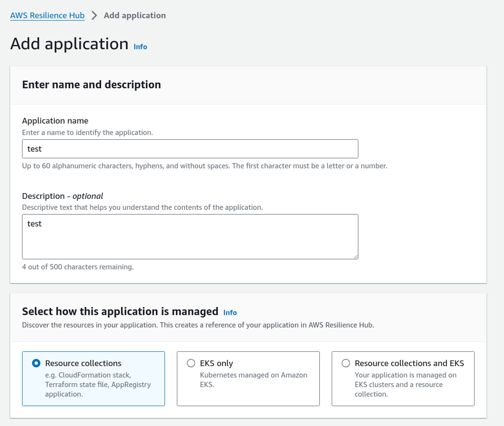Open Info link beside Add application heading

coord(140,47)
